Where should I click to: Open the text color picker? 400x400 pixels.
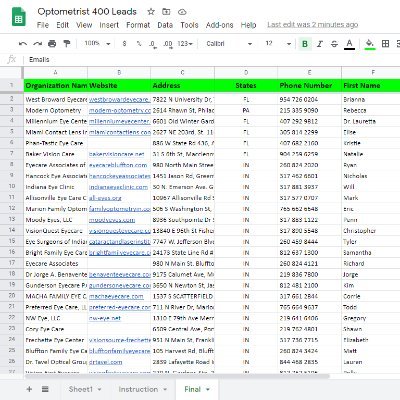pos(349,44)
